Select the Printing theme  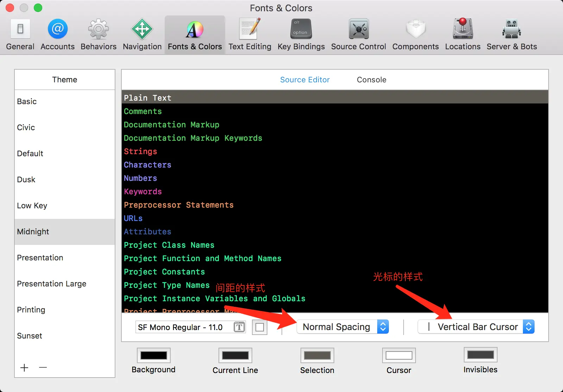point(65,310)
